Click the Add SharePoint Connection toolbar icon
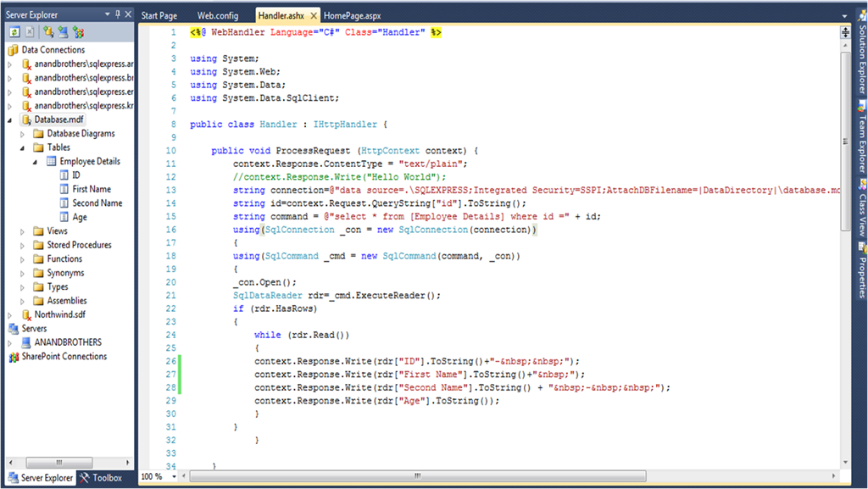 pyautogui.click(x=79, y=32)
